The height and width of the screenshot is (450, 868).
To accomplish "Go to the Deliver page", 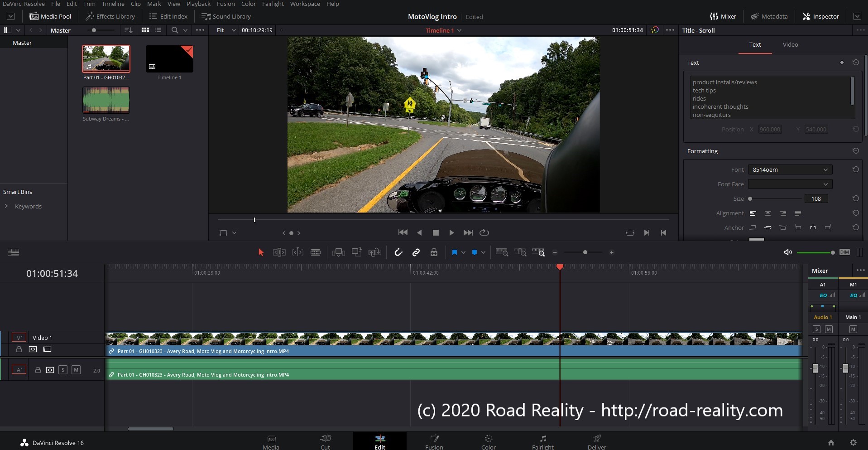I will tap(597, 441).
